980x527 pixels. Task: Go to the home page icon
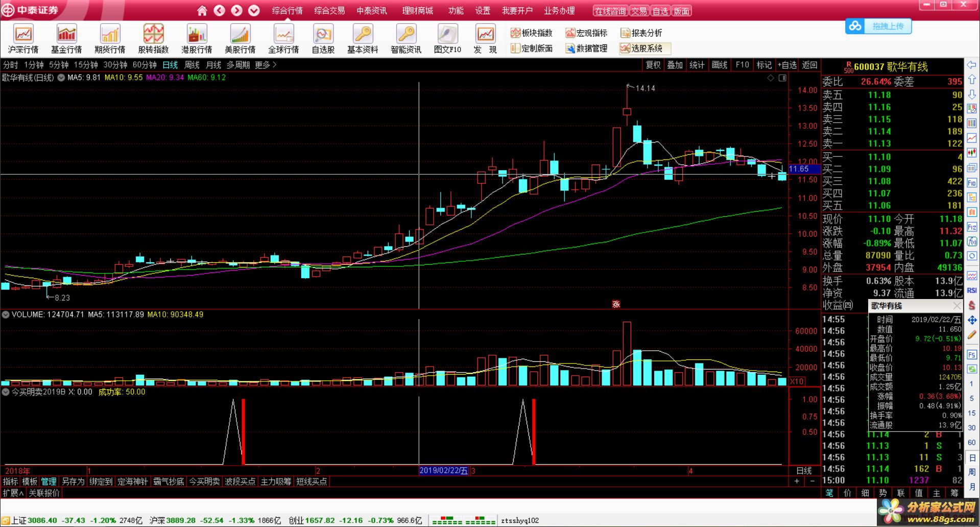pos(202,10)
